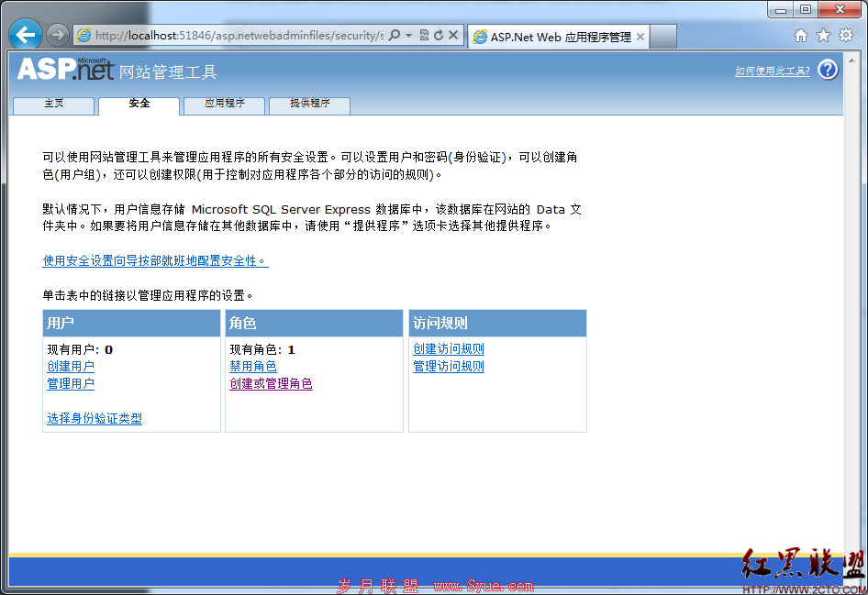This screenshot has height=595, width=868.
Task: Switch to the 应用程序 tab
Action: (x=224, y=105)
